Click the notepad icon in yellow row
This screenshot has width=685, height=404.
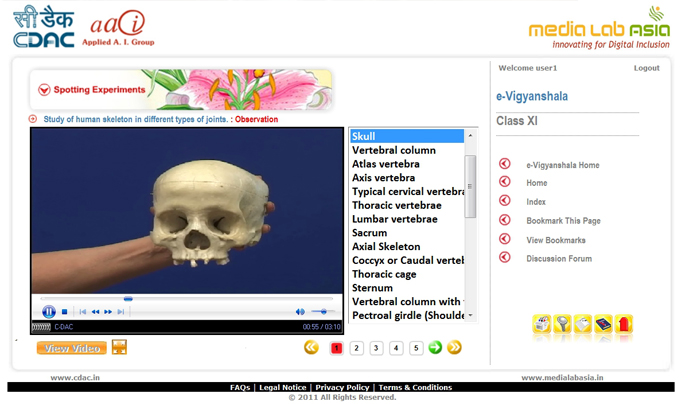click(x=582, y=324)
